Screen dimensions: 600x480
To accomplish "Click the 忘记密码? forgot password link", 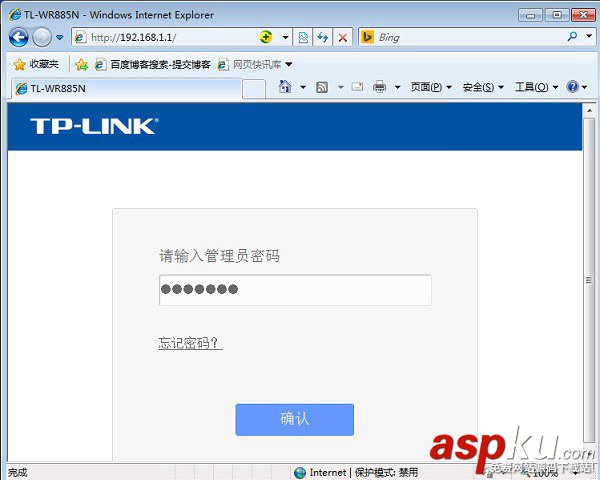I will [190, 343].
